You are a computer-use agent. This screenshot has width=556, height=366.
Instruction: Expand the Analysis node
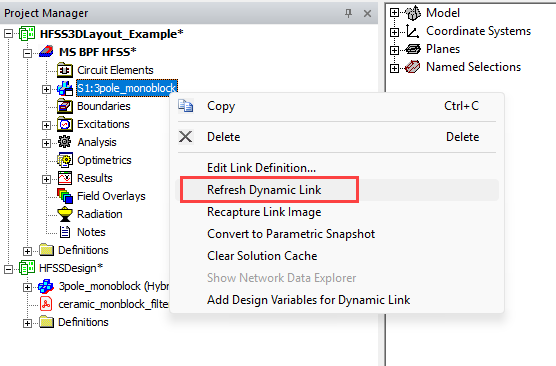click(46, 143)
